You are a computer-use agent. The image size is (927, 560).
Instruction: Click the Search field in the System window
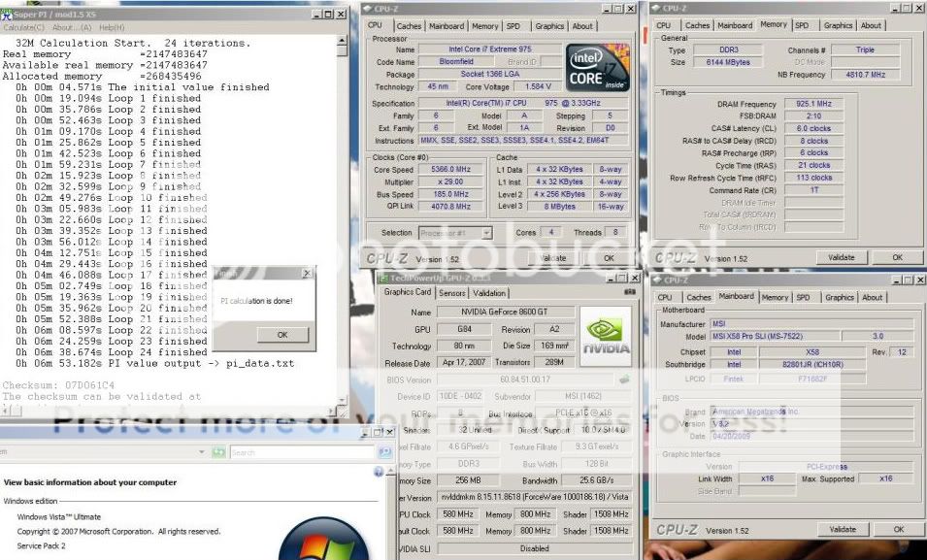tap(303, 452)
